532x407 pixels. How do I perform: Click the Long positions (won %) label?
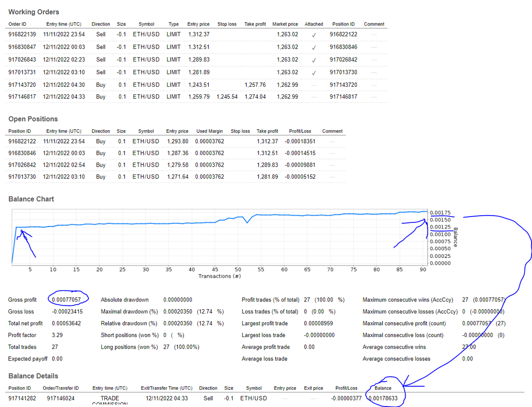129,347
